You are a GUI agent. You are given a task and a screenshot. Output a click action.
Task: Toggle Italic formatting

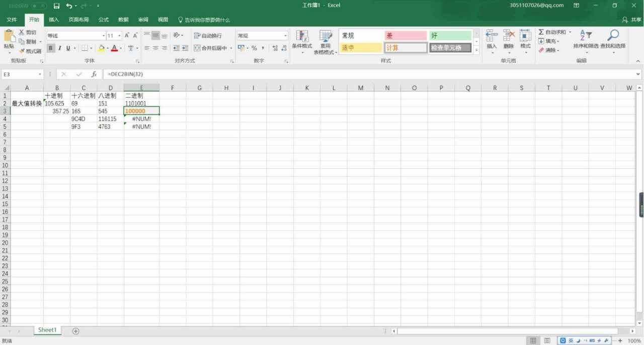[59, 48]
